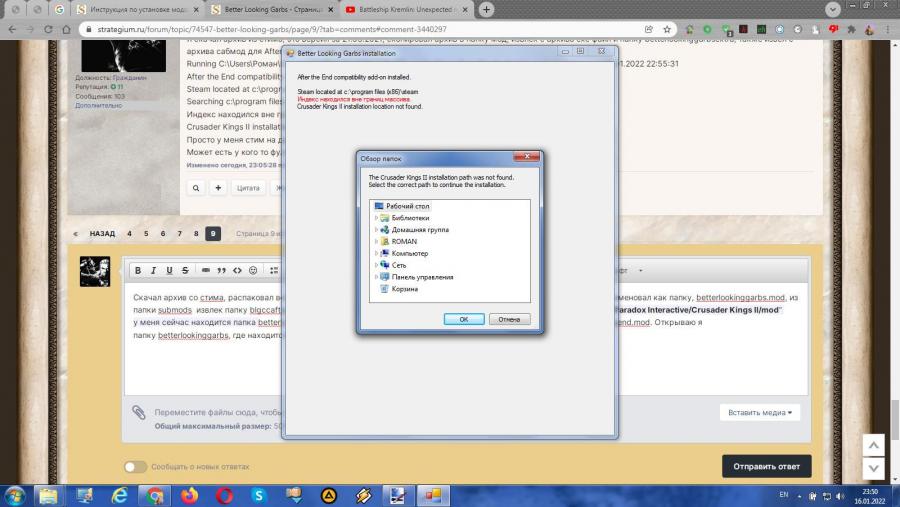900x507 pixels.
Task: Click the scroll-down arrow button
Action: (874, 469)
